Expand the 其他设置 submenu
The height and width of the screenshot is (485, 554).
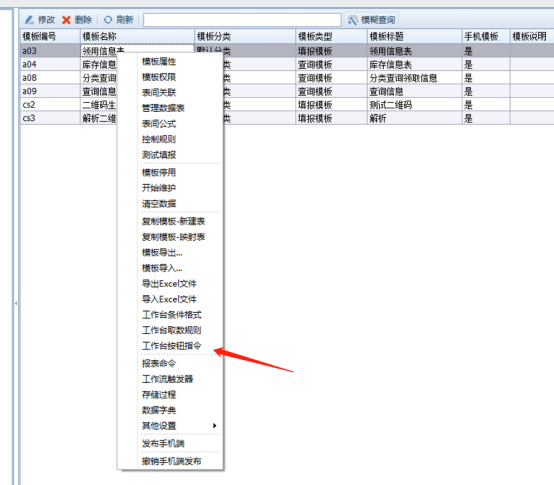tap(179, 425)
